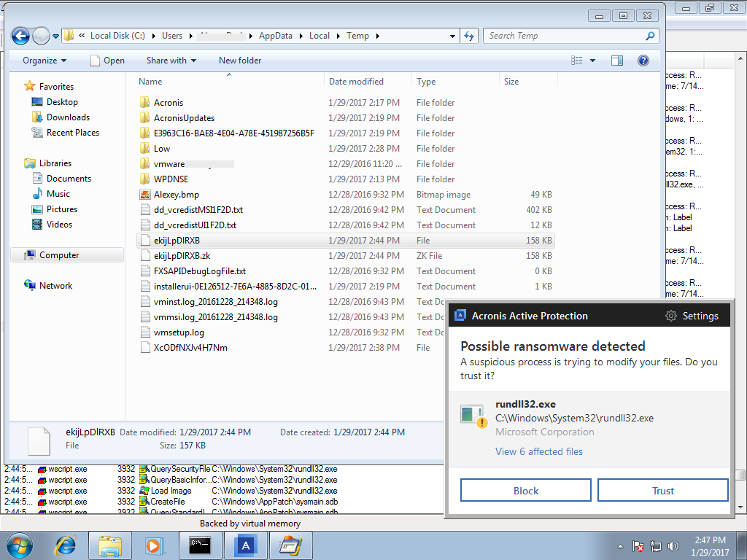Screen dimensions: 747x560
Task: Select the installerui-0E126512 text file
Action: (x=235, y=286)
